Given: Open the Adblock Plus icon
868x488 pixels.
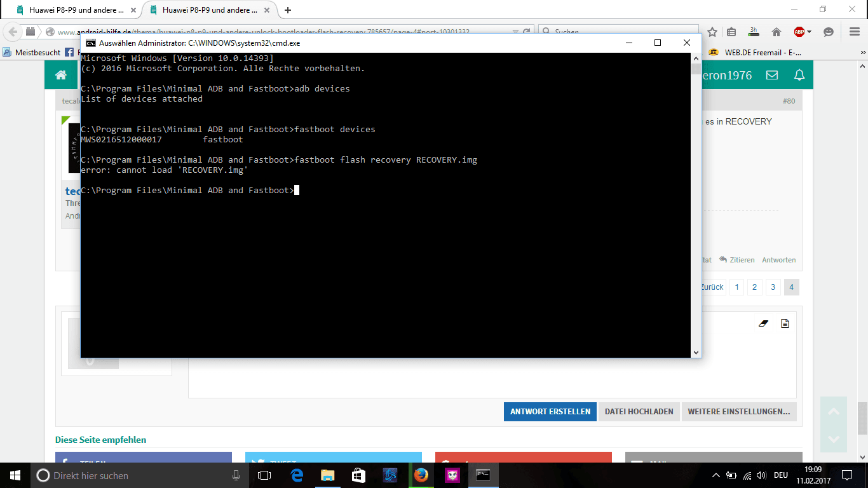Looking at the screenshot, I should tap(799, 32).
